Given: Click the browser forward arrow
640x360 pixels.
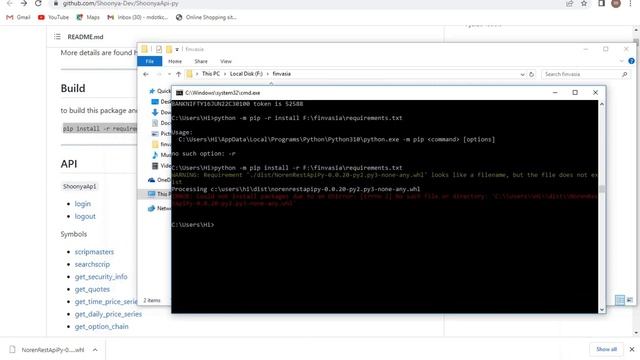Looking at the screenshot, I should coord(24,3).
